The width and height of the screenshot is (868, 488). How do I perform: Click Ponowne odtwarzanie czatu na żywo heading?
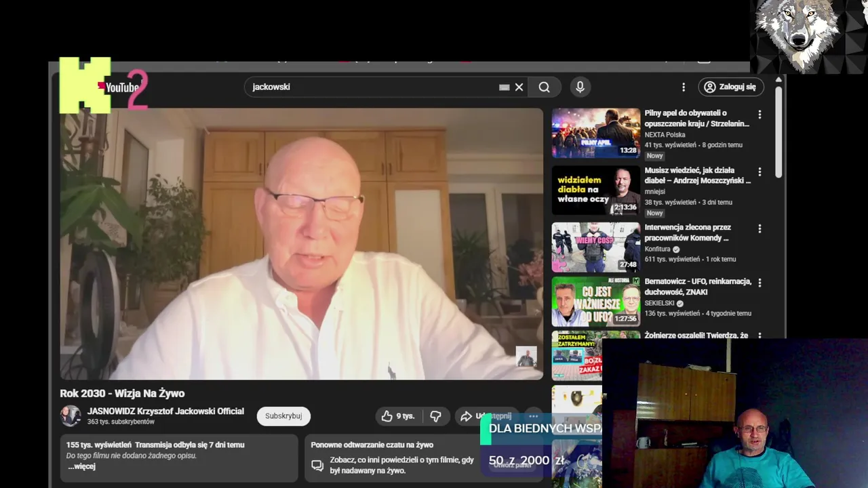pos(372,445)
